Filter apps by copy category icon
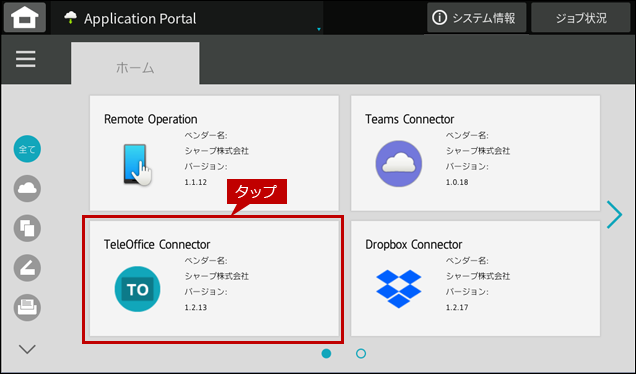 click(27, 228)
